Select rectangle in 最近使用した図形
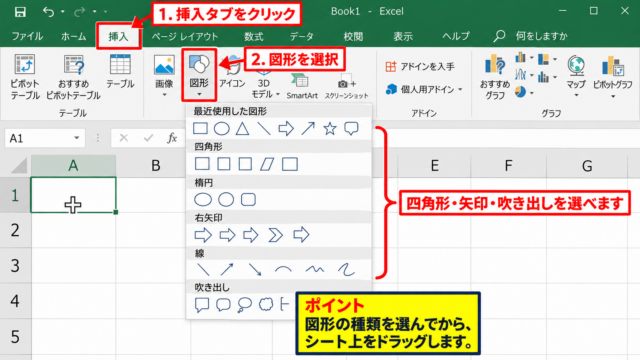640x360 pixels. [200, 129]
